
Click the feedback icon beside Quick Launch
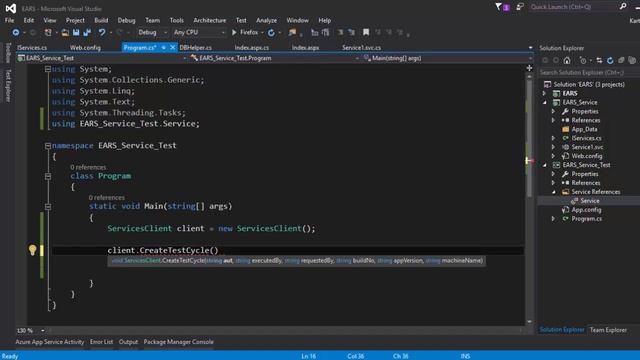click(520, 7)
